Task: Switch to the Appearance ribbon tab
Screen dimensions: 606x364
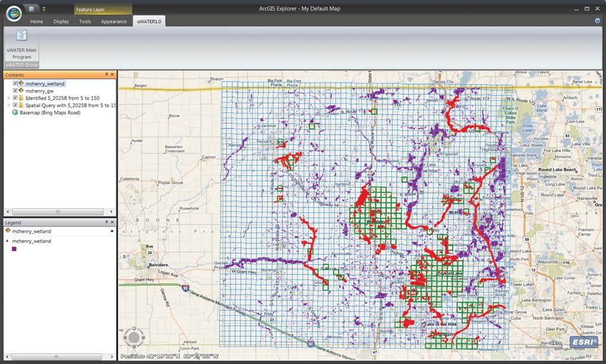Action: [x=114, y=22]
